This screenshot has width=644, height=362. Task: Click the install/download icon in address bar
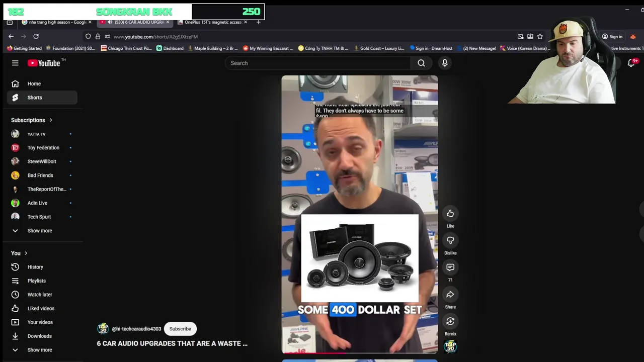[530, 36]
